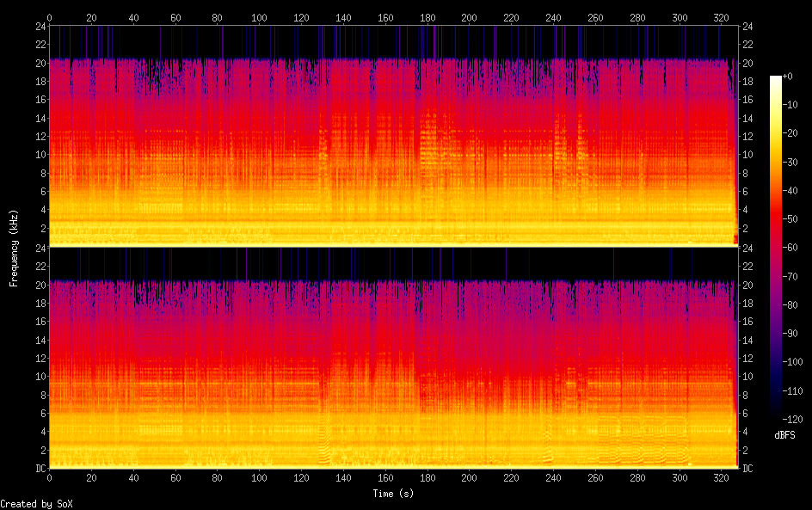Click the 60 tick on the top time axis
Screen dimensions: 812x510
(175, 17)
